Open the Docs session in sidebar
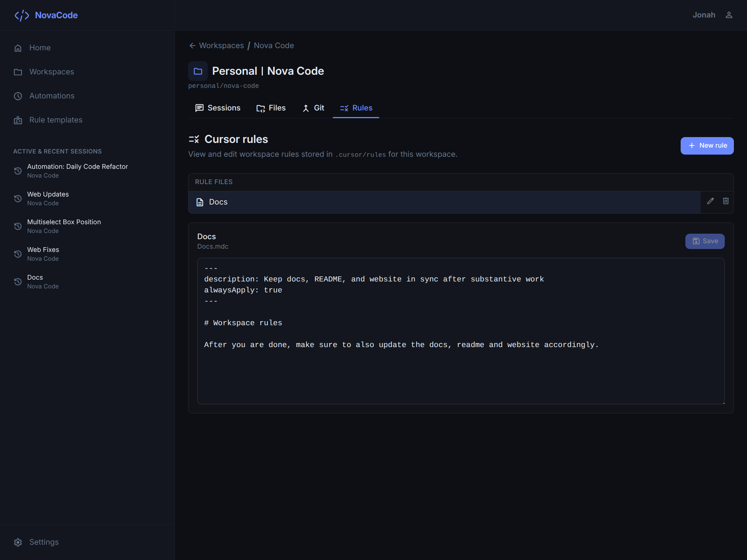747x560 pixels. pos(87,281)
